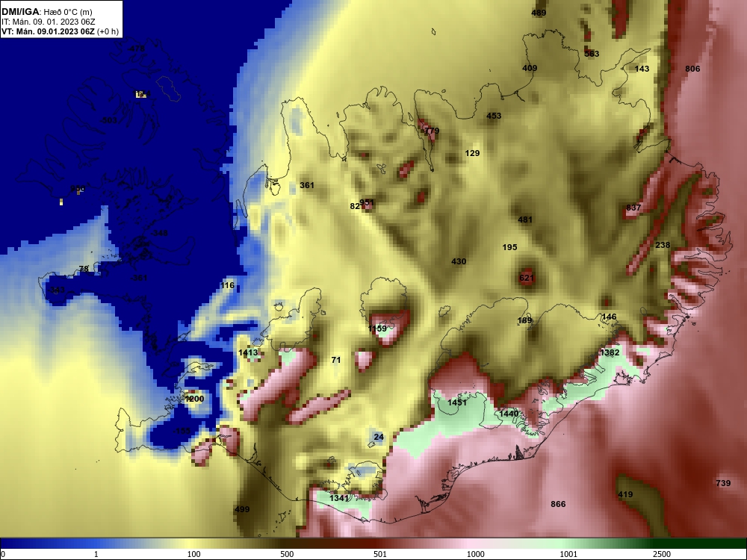
Task: Click the 195 value label
Action: 509,247
